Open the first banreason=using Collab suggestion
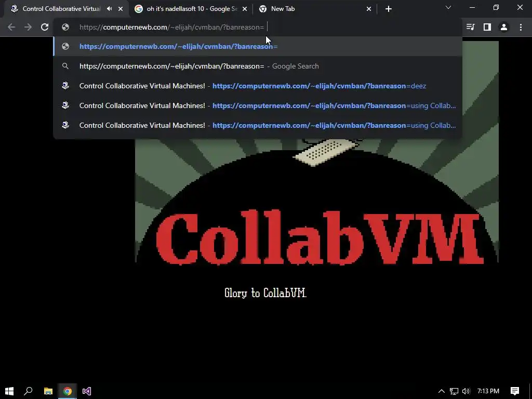Viewport: 532px width, 399px height. 258,105
